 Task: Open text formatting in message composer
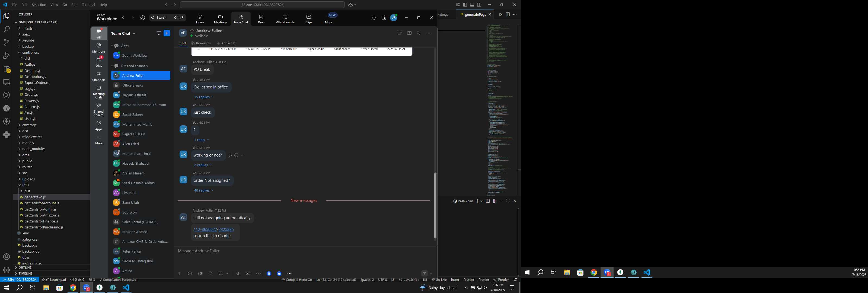point(180,273)
